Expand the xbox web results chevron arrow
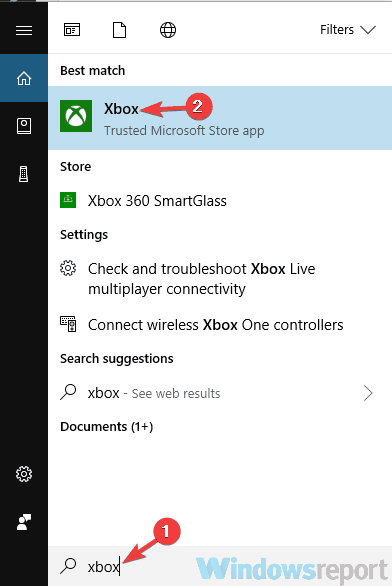Viewport: 392px width, 586px height. coord(368,393)
